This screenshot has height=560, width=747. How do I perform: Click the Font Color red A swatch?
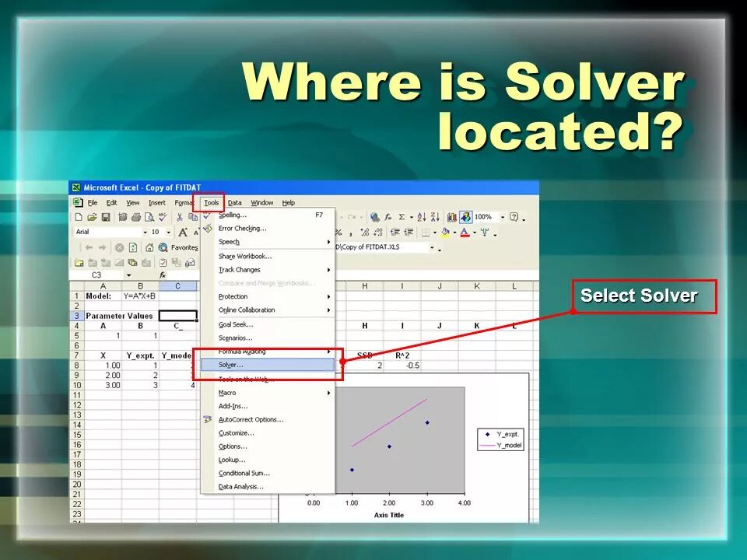click(x=465, y=233)
